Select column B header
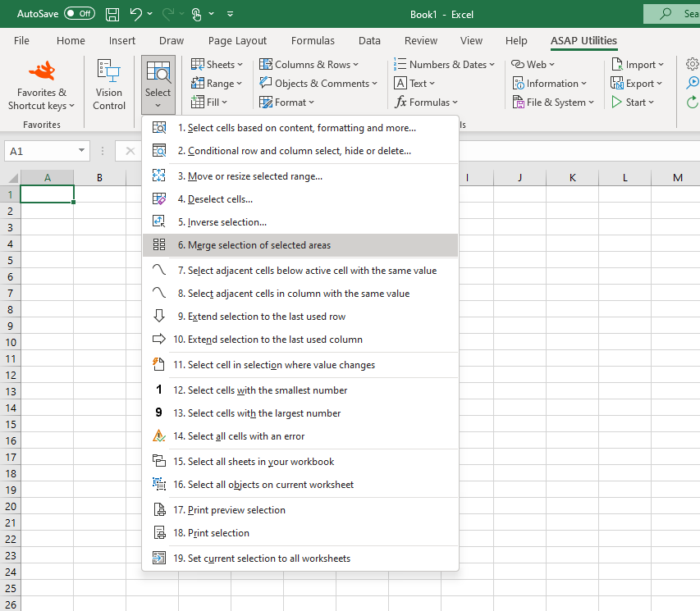Viewport: 700px width, 611px height. (x=99, y=178)
